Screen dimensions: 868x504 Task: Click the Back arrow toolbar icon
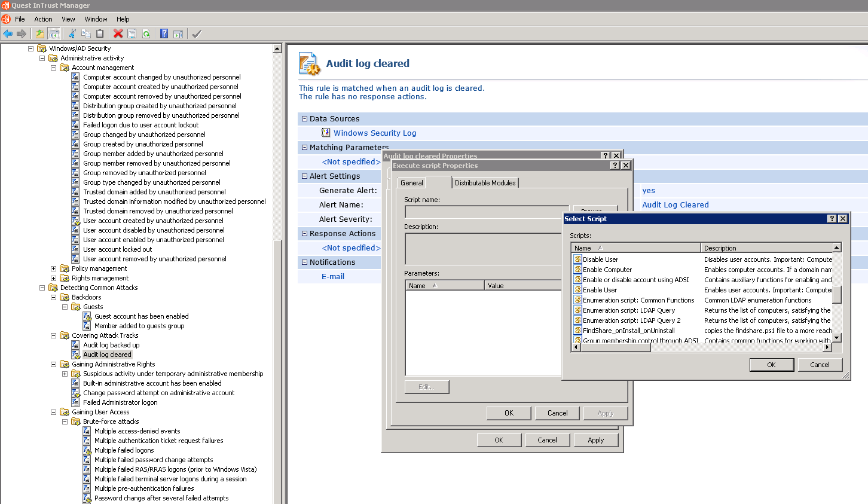coord(8,34)
